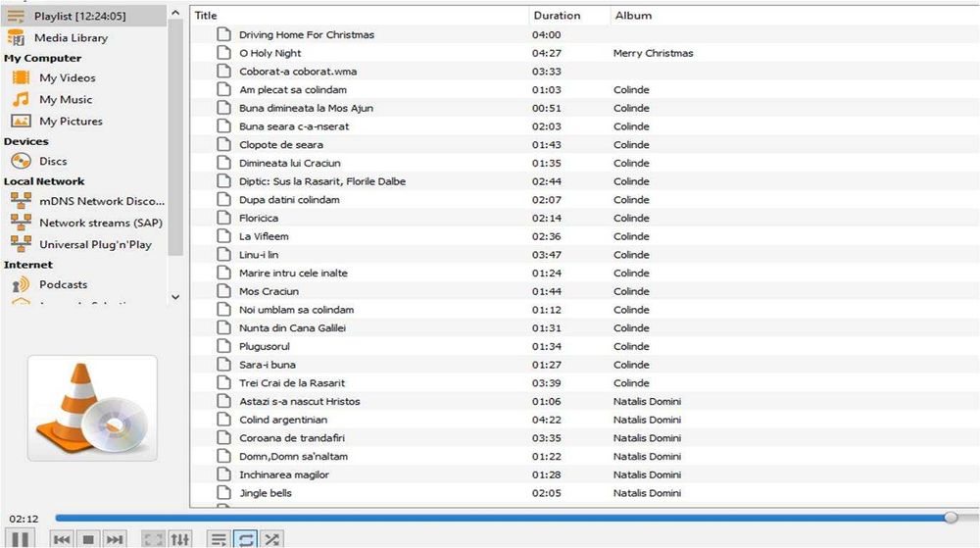
Task: Click the sidebar scroll down arrow
Action: 175,297
